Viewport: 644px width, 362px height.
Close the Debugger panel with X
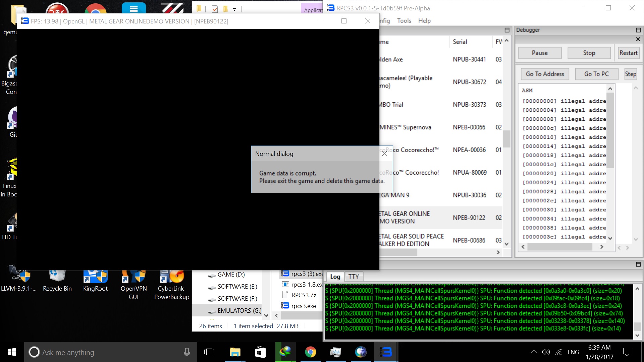coord(638,39)
